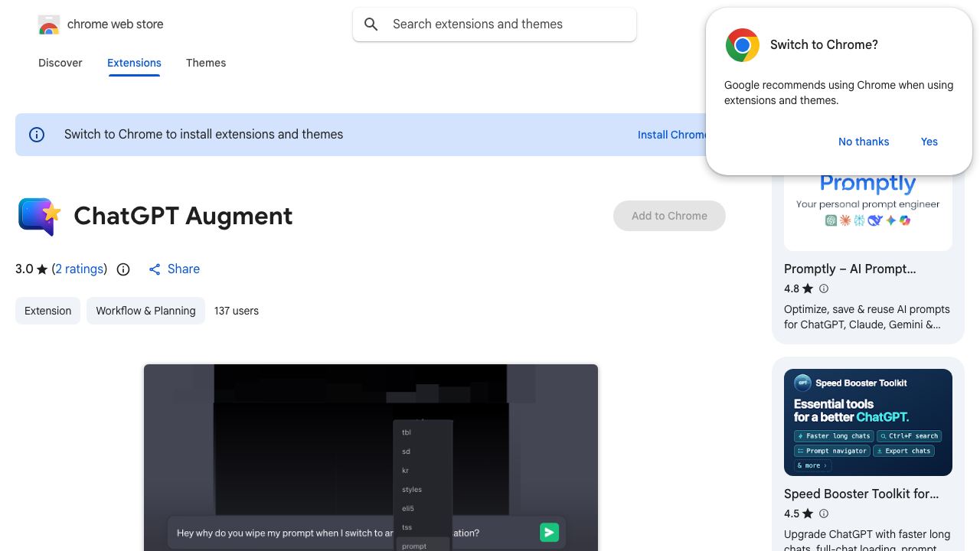Screen dimensions: 980x551
Task: Click the 'eli5' entry in screenshot menu
Action: coord(408,509)
